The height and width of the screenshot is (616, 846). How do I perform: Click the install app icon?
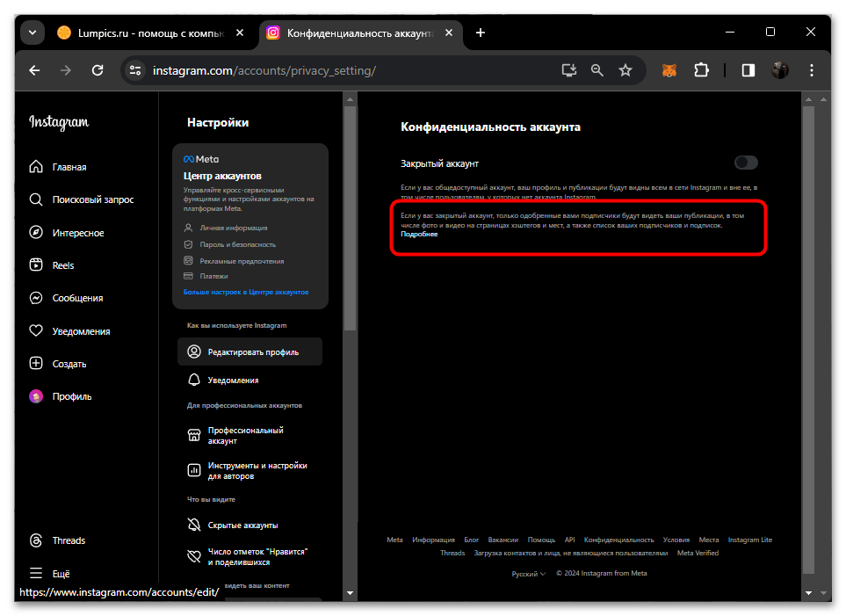[x=568, y=70]
